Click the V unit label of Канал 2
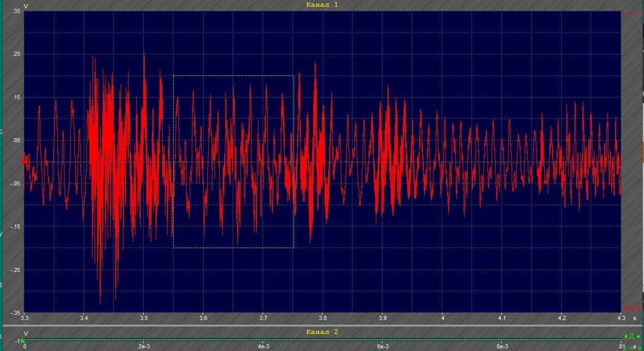 pos(26,333)
